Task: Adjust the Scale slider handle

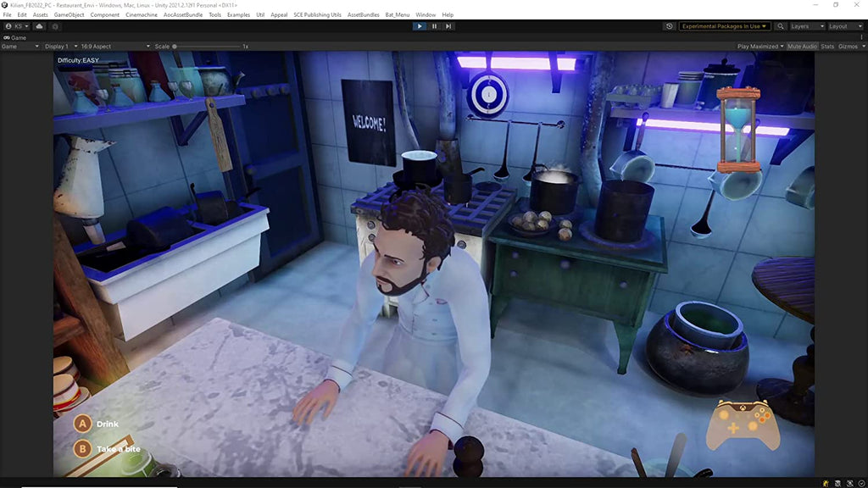Action: (x=175, y=47)
